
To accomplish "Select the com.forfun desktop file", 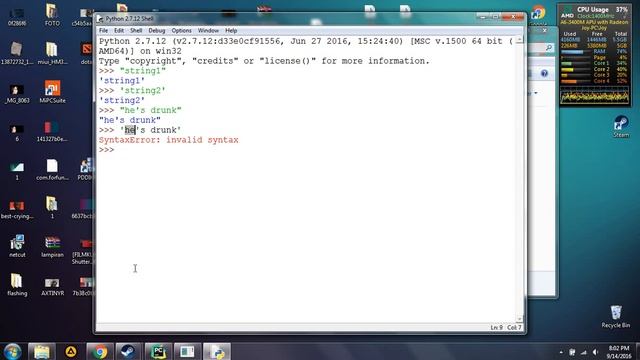I will 52,169.
